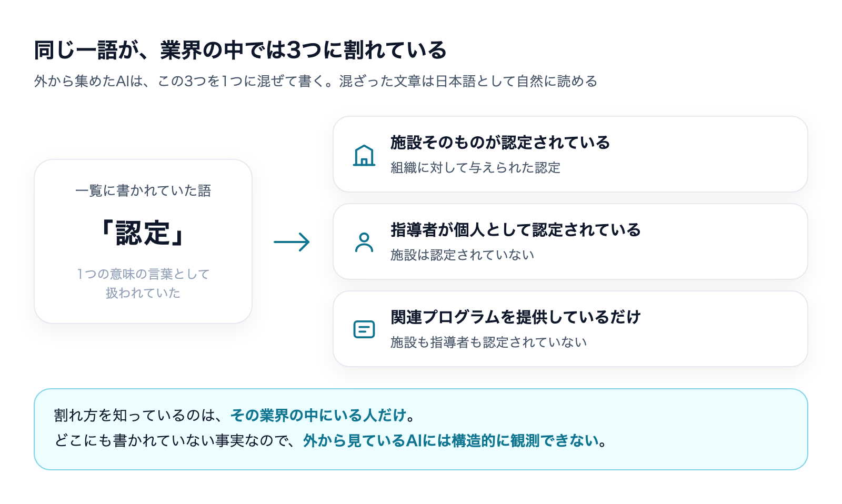
Task: Click the subtitle 施設は認定されていない
Action: pos(462,255)
